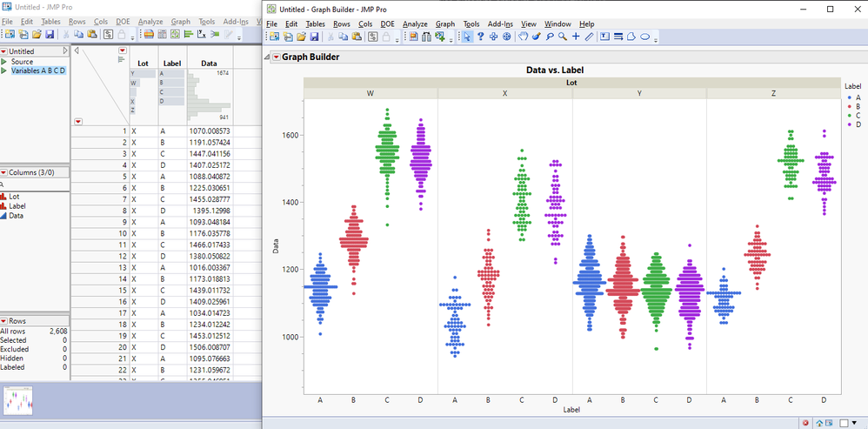Run the Variables A B C D script

(4, 70)
